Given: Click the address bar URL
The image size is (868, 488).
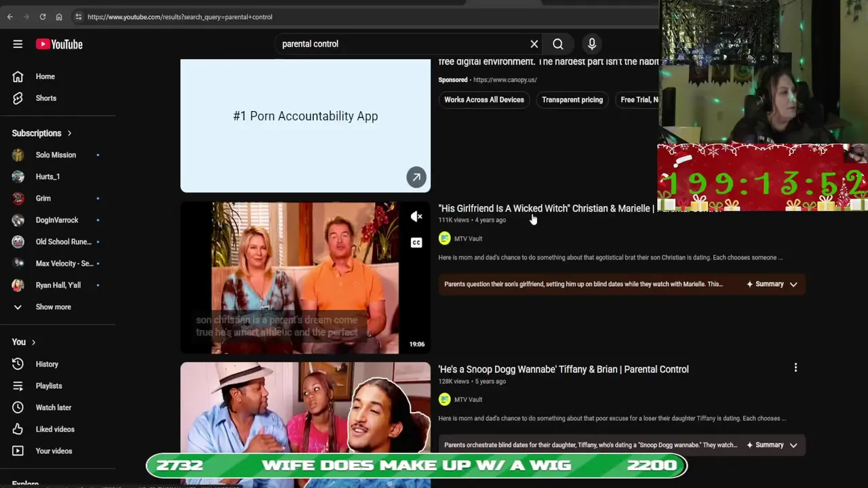Looking at the screenshot, I should [x=180, y=17].
